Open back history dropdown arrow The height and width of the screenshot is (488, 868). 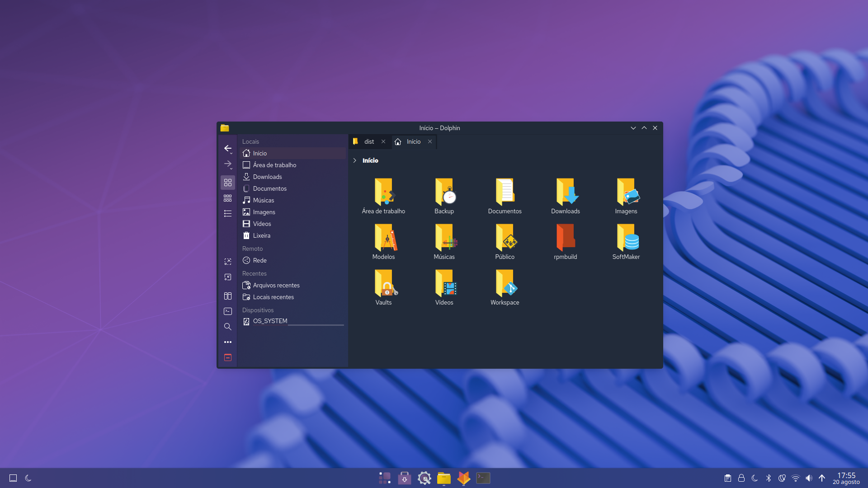tap(231, 154)
